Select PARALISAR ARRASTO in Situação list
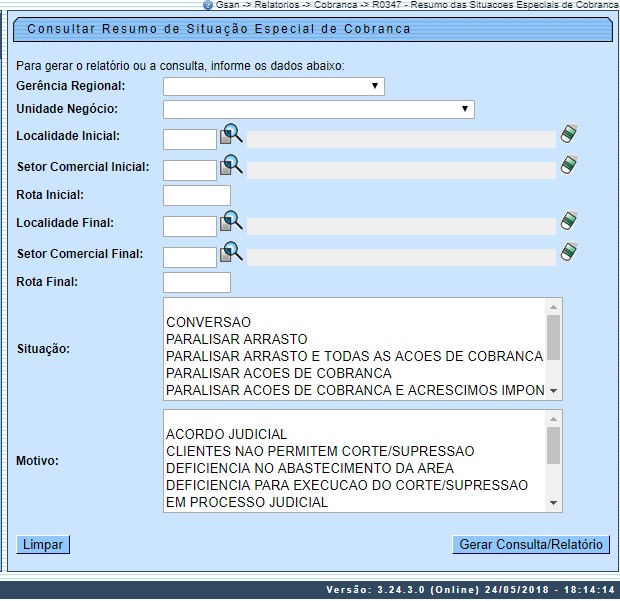Viewport: 620px width, 601px height. (237, 339)
